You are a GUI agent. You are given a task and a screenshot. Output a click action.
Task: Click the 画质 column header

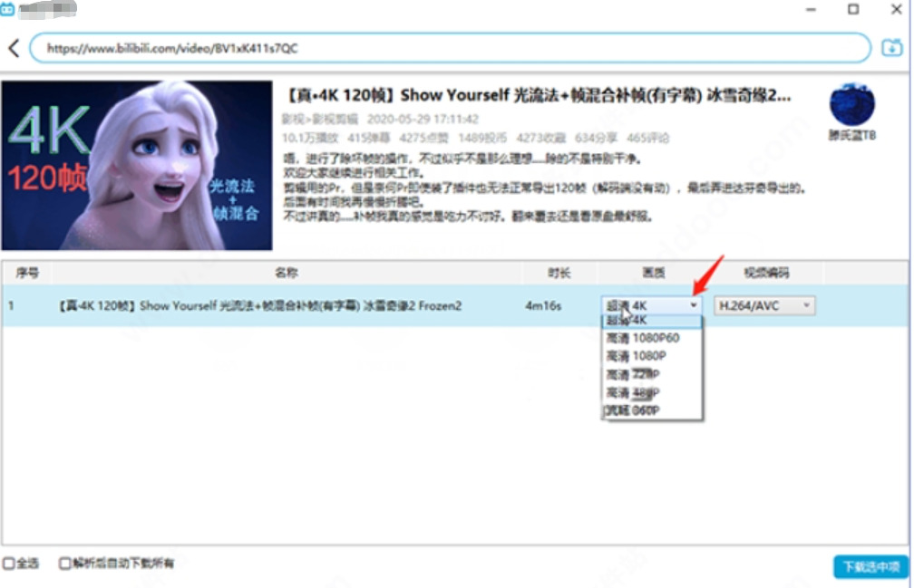click(x=654, y=273)
